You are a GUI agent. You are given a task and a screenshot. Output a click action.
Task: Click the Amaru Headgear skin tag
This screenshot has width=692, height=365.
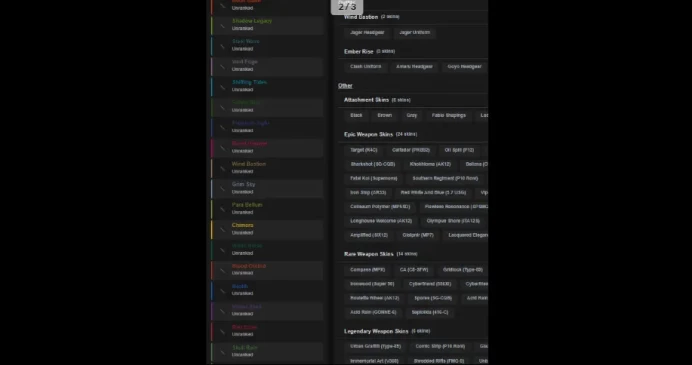click(x=414, y=67)
